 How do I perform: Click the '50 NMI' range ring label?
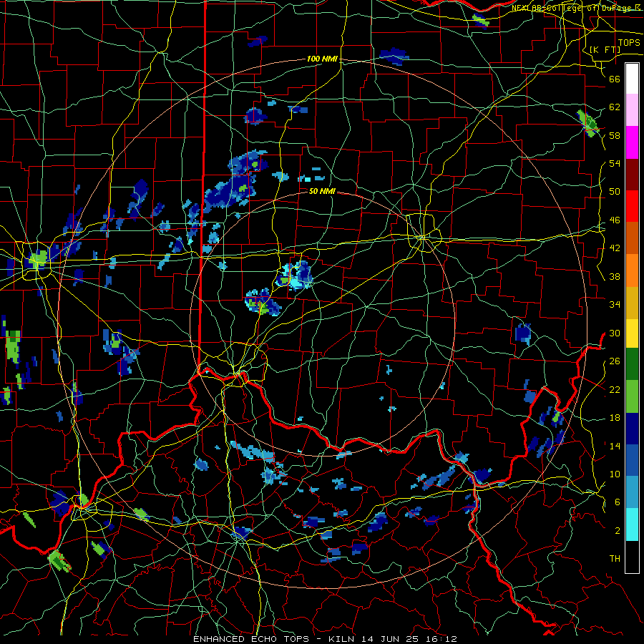coord(322,191)
